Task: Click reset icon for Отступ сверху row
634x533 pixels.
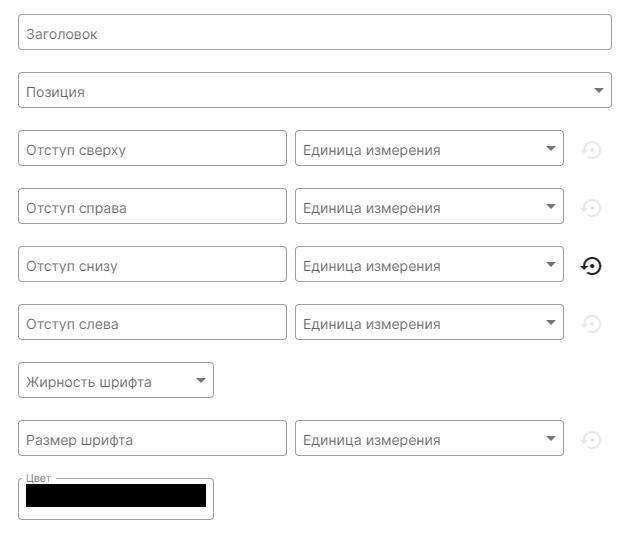Action: pyautogui.click(x=591, y=150)
